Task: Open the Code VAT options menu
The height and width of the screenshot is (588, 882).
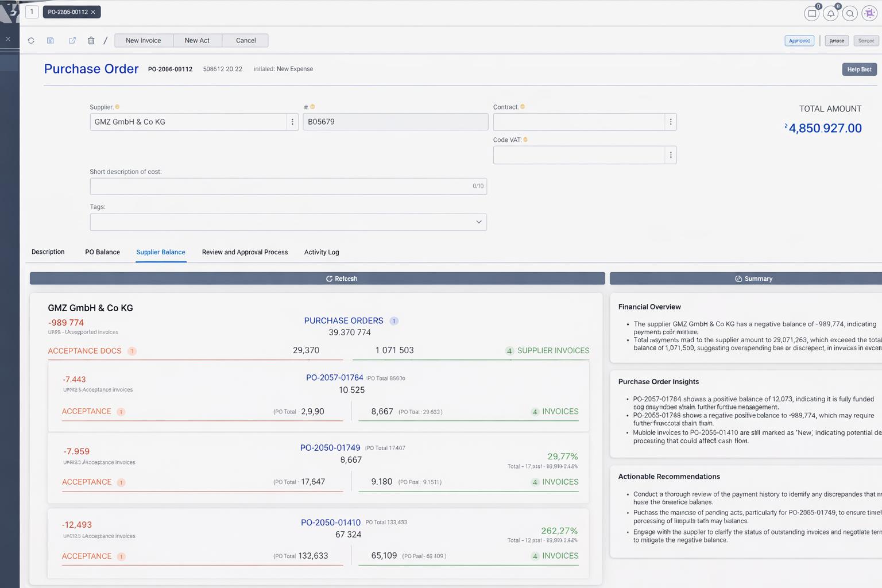Action: pyautogui.click(x=670, y=155)
